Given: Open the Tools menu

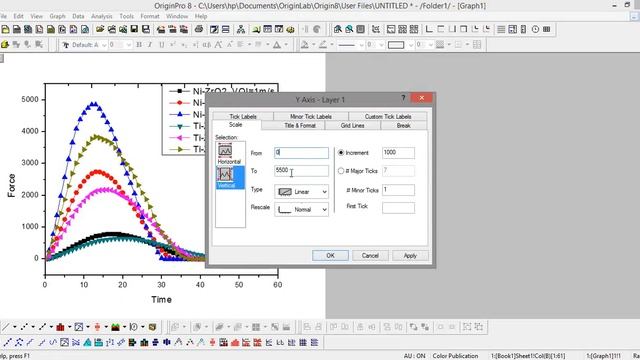Looking at the screenshot, I should tap(127, 16).
